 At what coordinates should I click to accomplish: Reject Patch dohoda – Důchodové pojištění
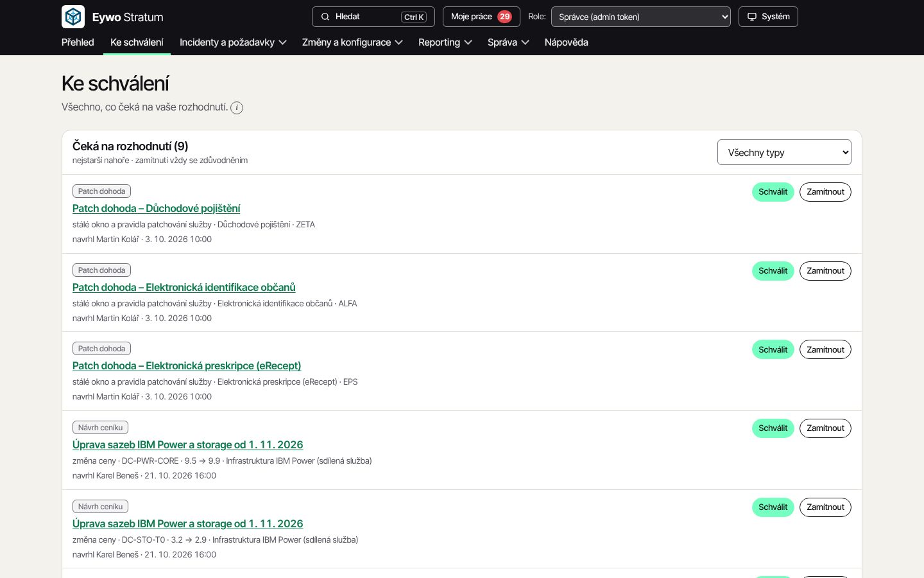(x=825, y=192)
